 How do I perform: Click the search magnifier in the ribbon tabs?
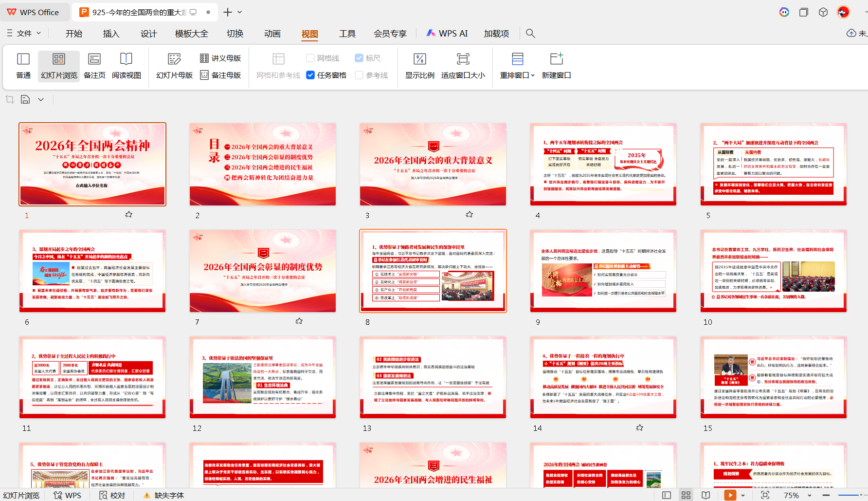[530, 33]
